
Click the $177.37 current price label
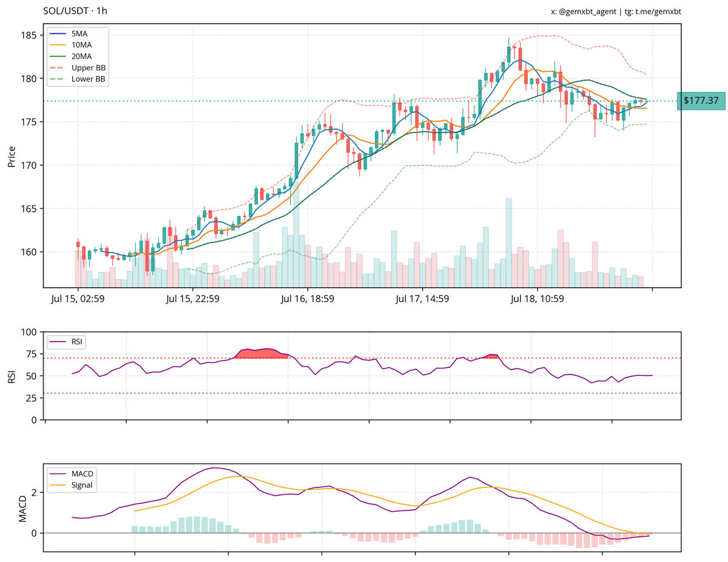click(701, 101)
